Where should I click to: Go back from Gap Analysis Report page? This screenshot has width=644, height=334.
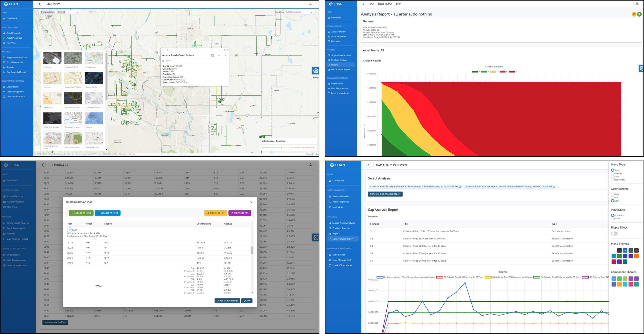tap(368, 165)
